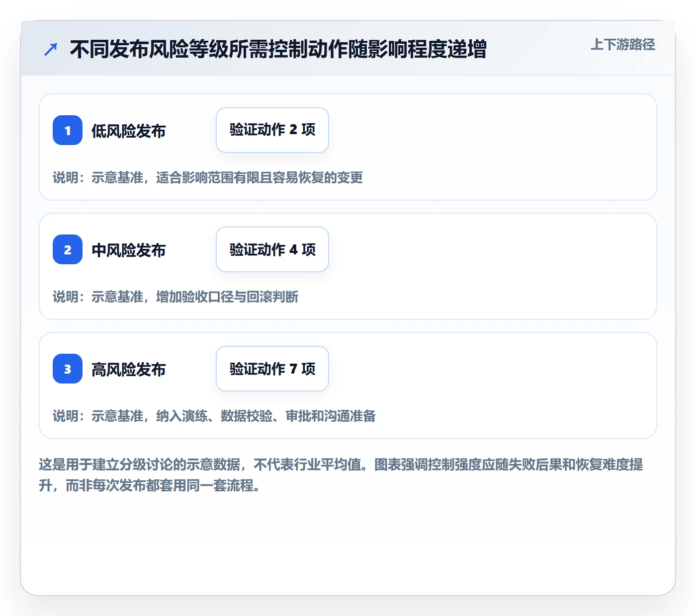The width and height of the screenshot is (696, 616).
Task: Click the 高风险发布 heading
Action: coord(129,370)
